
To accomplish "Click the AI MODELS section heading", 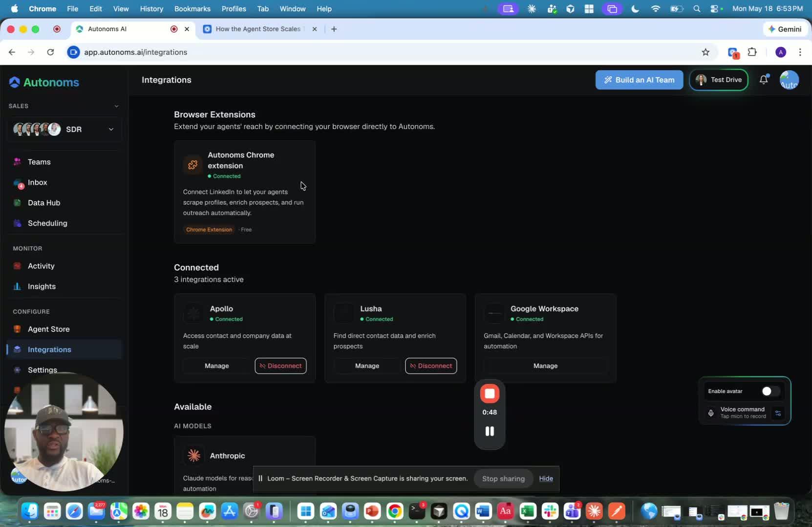I will pos(192,426).
